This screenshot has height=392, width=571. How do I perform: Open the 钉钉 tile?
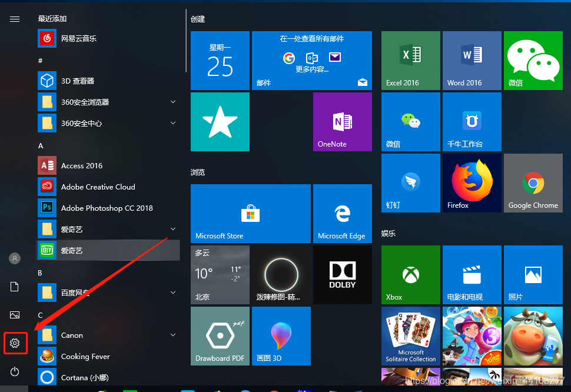(x=411, y=182)
